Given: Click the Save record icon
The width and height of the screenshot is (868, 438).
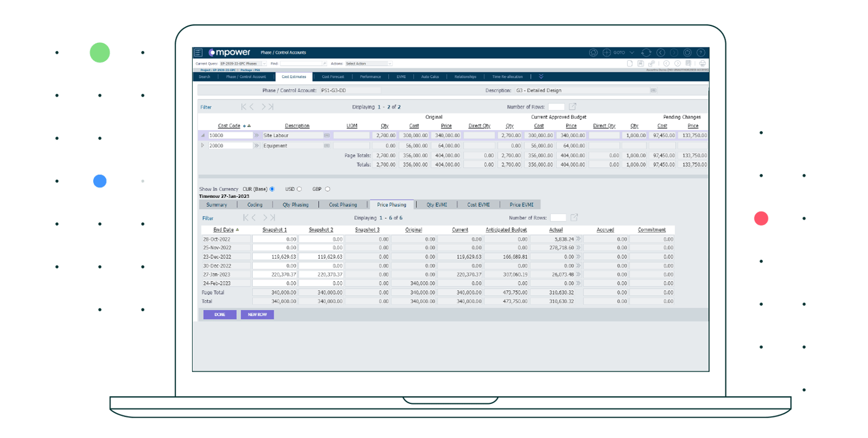Looking at the screenshot, I should [x=641, y=63].
